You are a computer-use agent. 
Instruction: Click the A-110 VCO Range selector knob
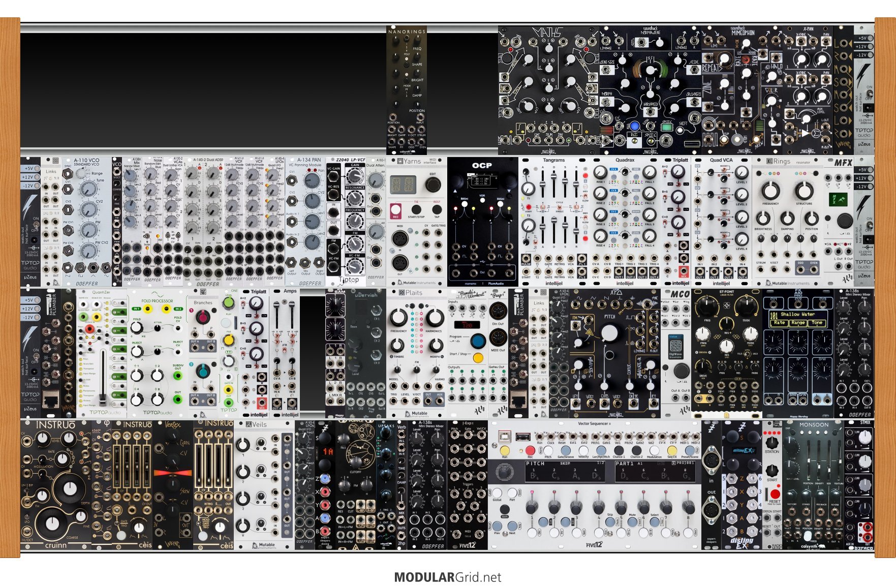click(80, 173)
